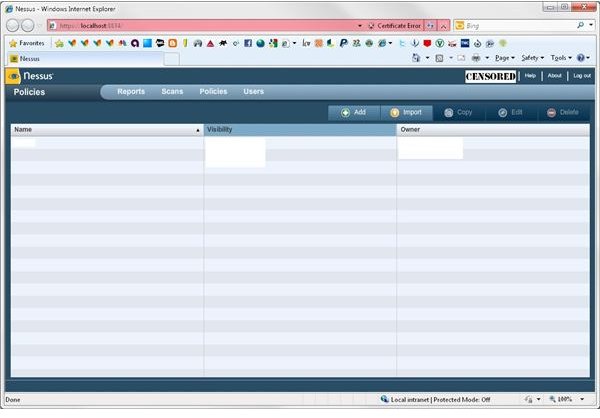Expand the Print dropdown arrow
600x418 pixels.
(487, 58)
